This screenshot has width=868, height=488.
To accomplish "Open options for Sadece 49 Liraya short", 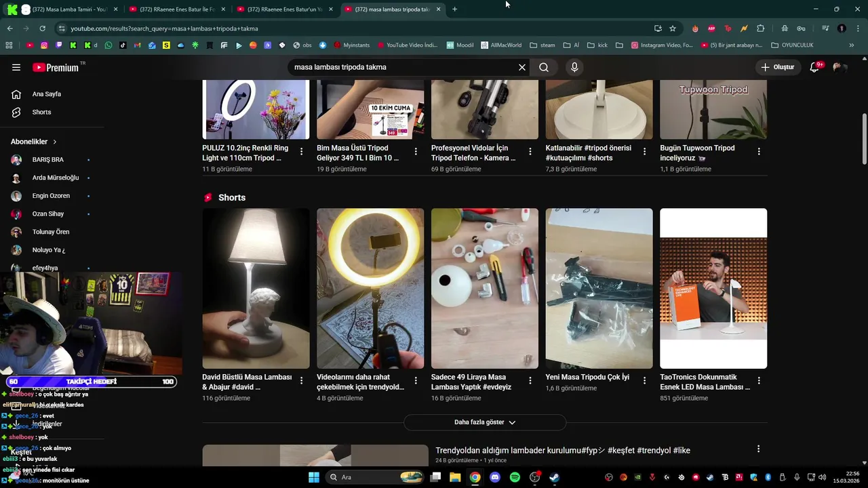I will tap(530, 381).
